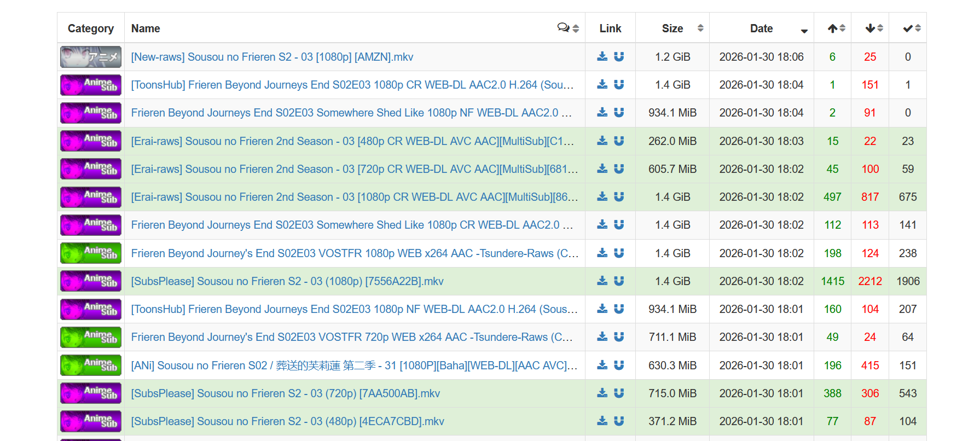980x441 pixels.
Task: Download torrent for Erai-raws Frieren 480p release
Action: click(602, 141)
